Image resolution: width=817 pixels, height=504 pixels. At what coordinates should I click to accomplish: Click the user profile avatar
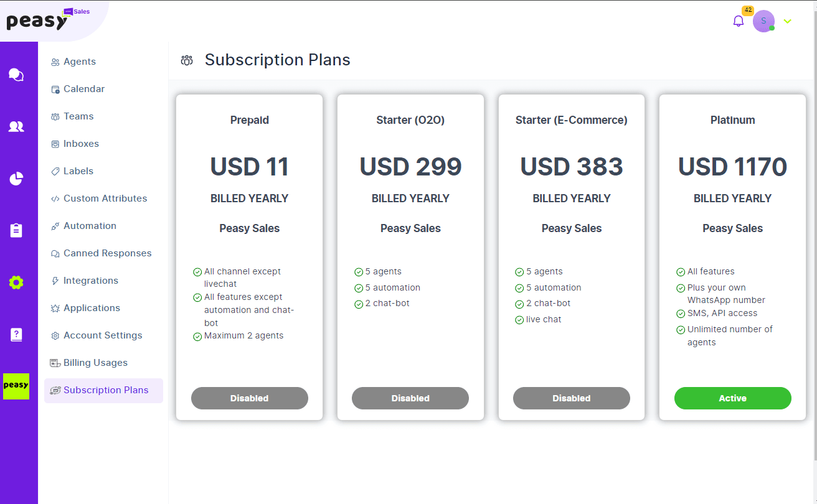(x=763, y=21)
